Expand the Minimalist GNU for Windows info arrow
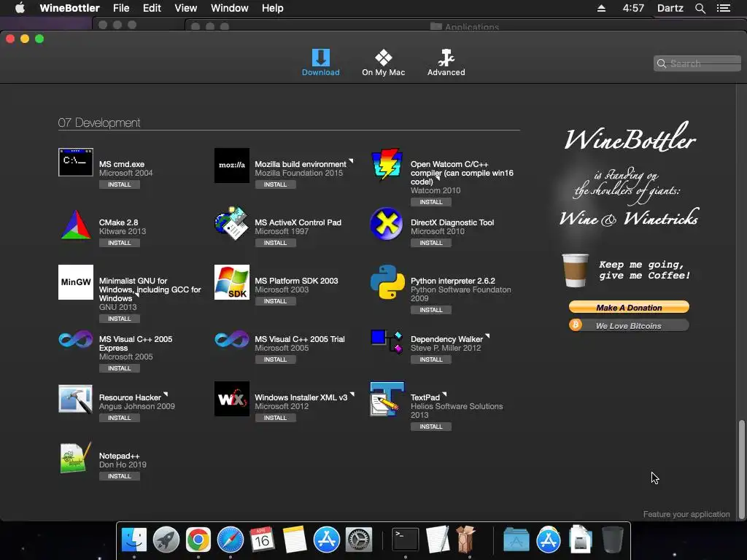This screenshot has width=747, height=560. click(x=136, y=296)
